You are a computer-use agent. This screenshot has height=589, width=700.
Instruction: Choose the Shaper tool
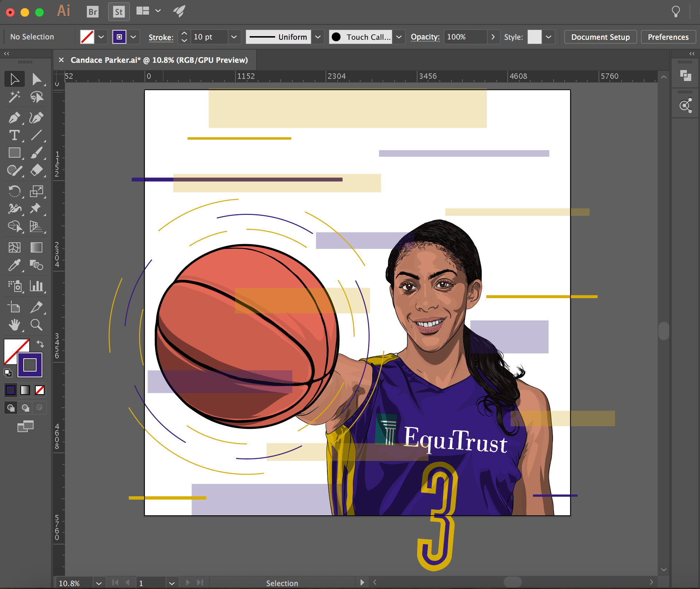(x=15, y=170)
